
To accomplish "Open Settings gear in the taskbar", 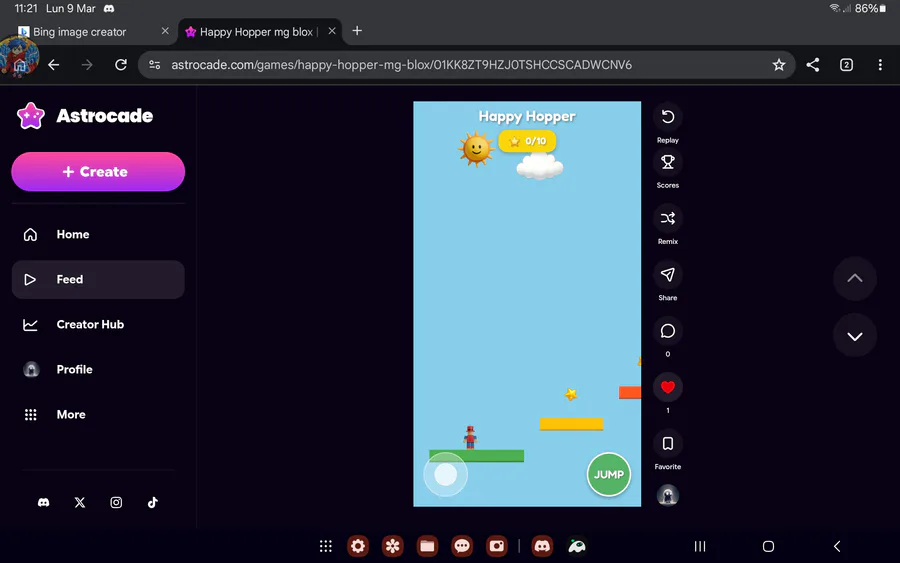I will click(x=358, y=546).
